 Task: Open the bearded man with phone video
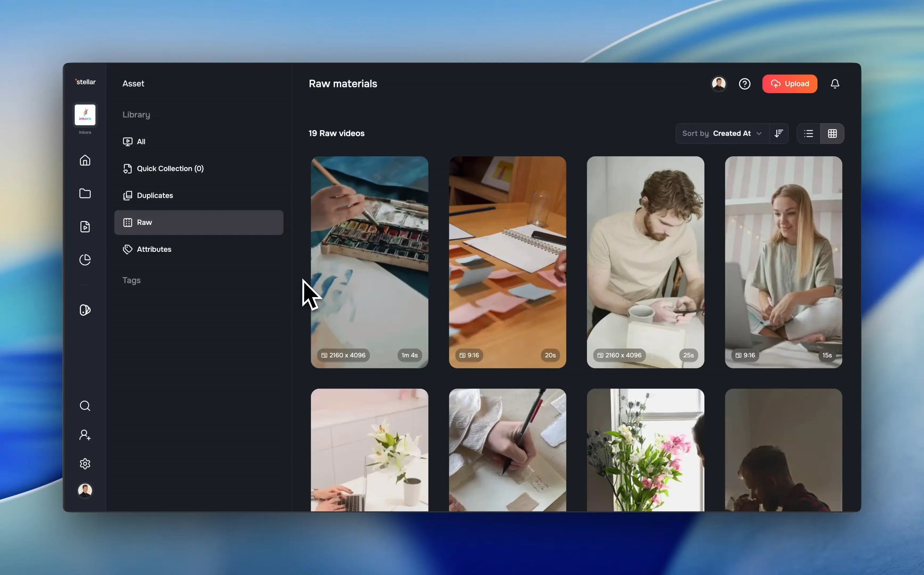pyautogui.click(x=645, y=262)
